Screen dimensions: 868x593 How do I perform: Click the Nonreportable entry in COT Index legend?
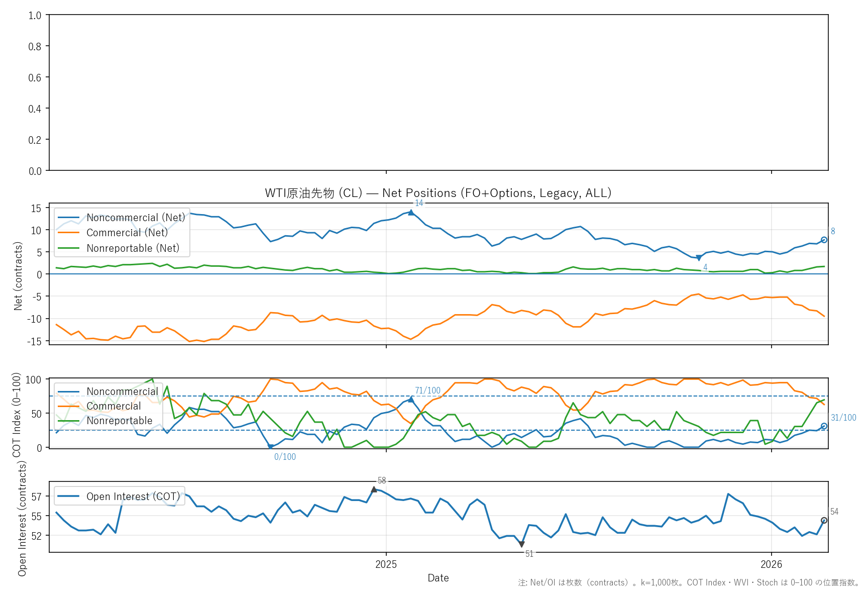click(x=119, y=421)
